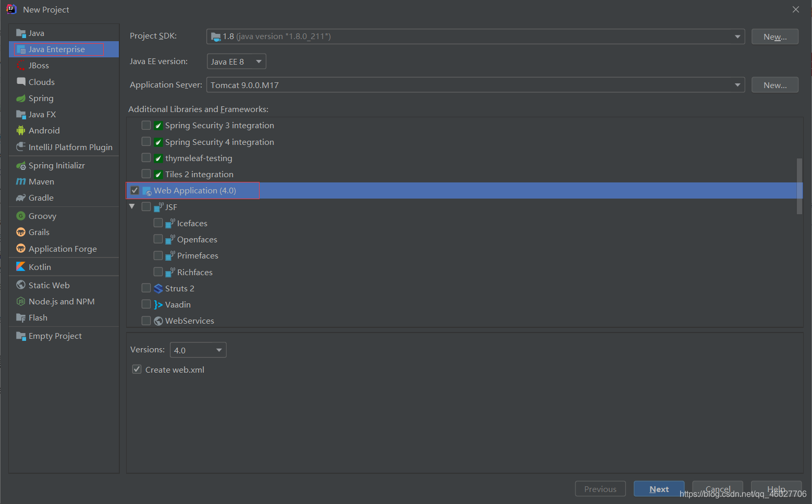Check the WebServices checkbox

point(146,321)
